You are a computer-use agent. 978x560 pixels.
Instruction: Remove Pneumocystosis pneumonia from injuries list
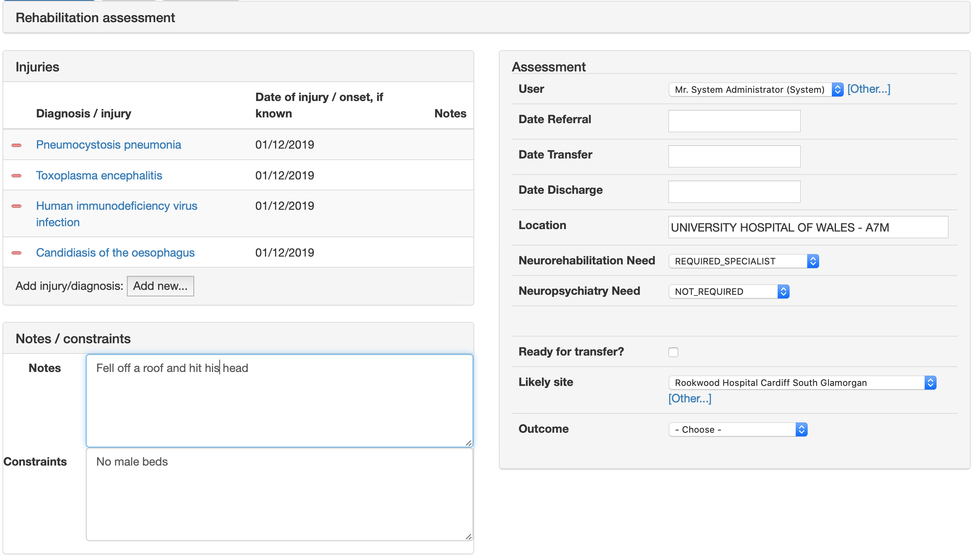[17, 145]
